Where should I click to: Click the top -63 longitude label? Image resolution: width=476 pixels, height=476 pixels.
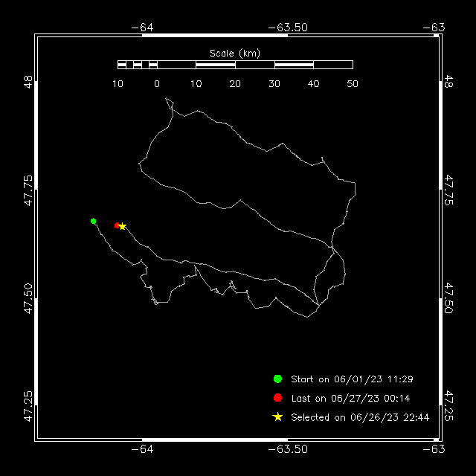[434, 28]
